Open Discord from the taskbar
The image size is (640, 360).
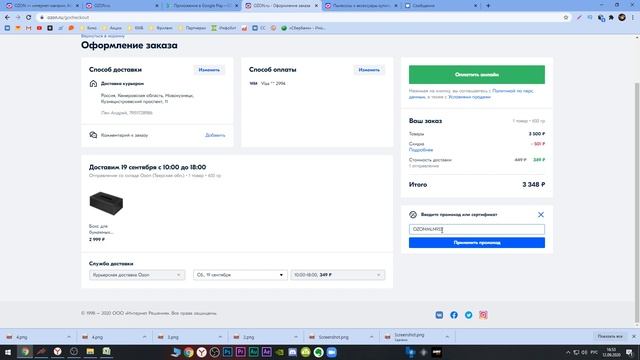tap(292, 352)
